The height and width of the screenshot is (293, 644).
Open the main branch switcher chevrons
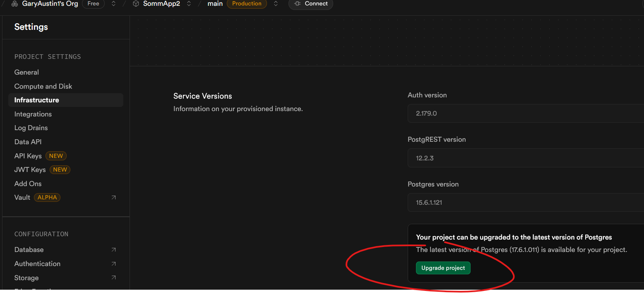(276, 4)
